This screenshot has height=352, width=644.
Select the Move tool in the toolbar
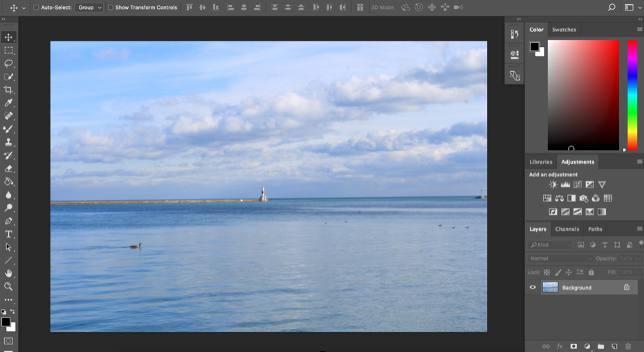pyautogui.click(x=8, y=37)
